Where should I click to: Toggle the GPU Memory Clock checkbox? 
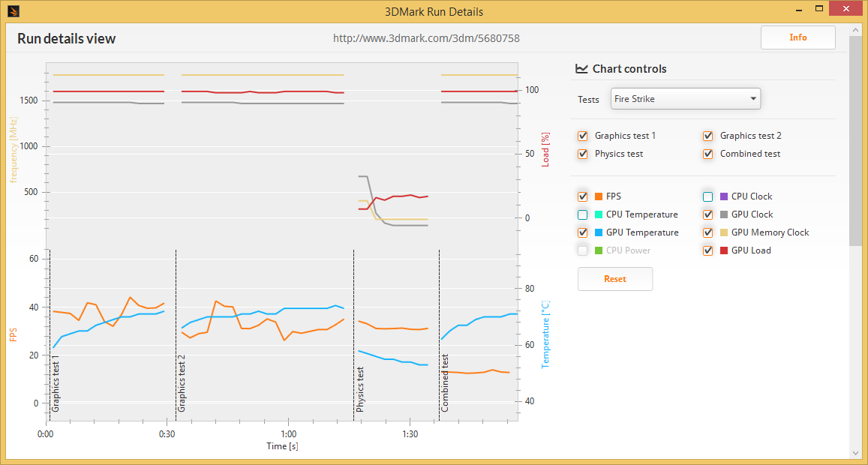707,232
